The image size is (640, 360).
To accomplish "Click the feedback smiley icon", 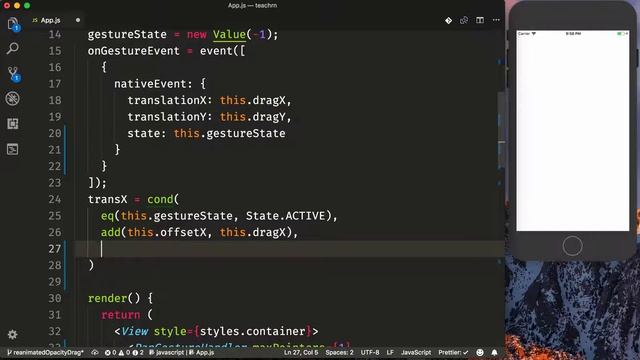I will [480, 352].
